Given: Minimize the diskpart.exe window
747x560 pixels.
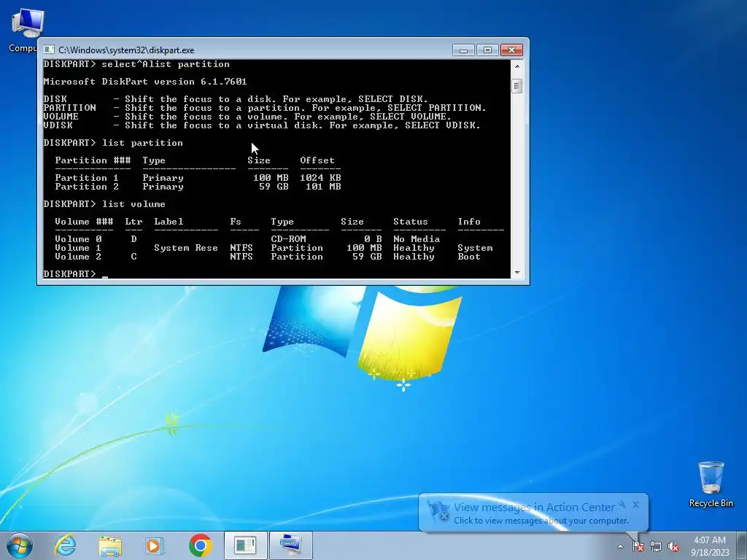Looking at the screenshot, I should 463,50.
